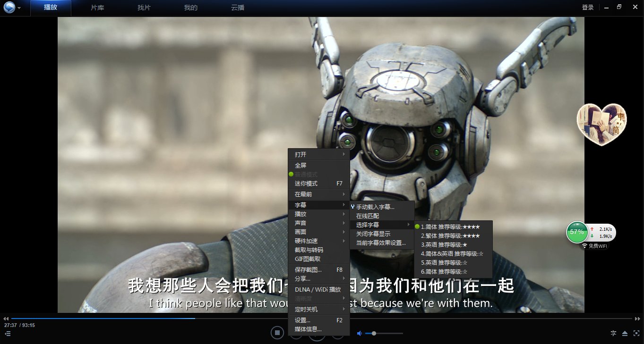
Task: Click 手动载入字幕... to load subtitle
Action: [375, 207]
